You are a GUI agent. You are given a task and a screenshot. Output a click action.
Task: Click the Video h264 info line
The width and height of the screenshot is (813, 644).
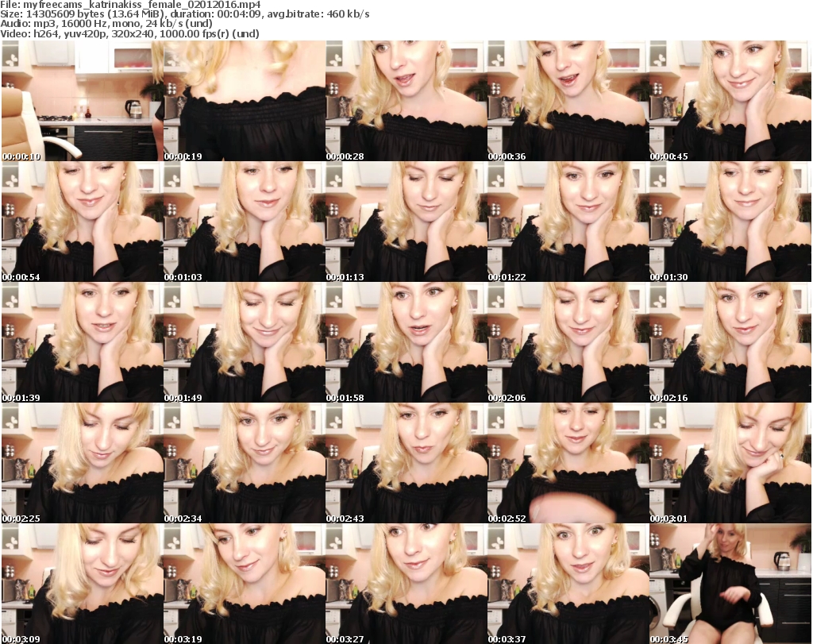pos(129,33)
